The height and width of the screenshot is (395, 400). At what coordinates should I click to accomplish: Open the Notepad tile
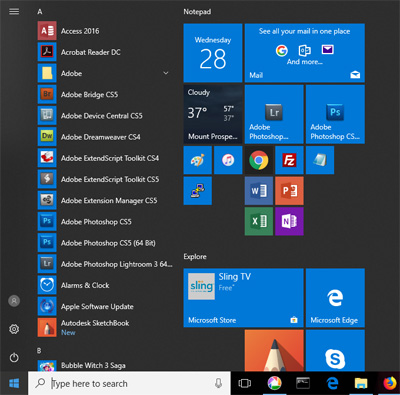(x=320, y=160)
